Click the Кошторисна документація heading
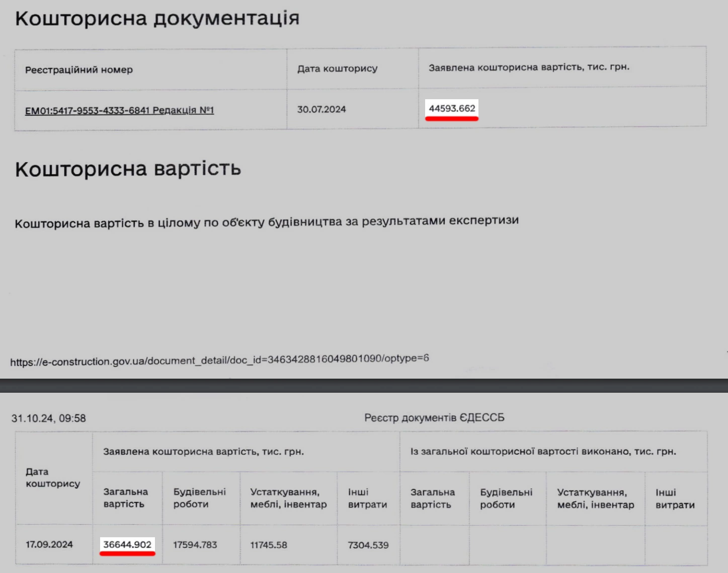Screen dimensions: 728x573 coord(157,18)
